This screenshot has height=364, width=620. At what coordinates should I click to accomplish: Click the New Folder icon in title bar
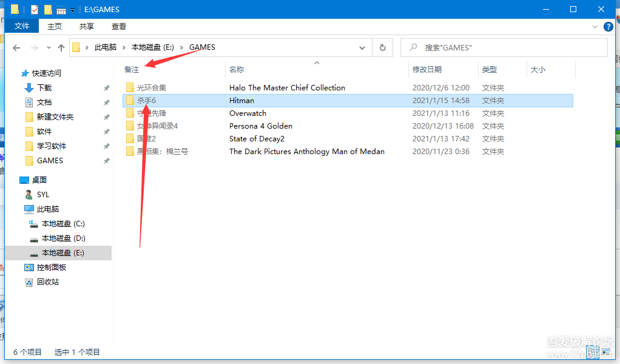pos(48,9)
